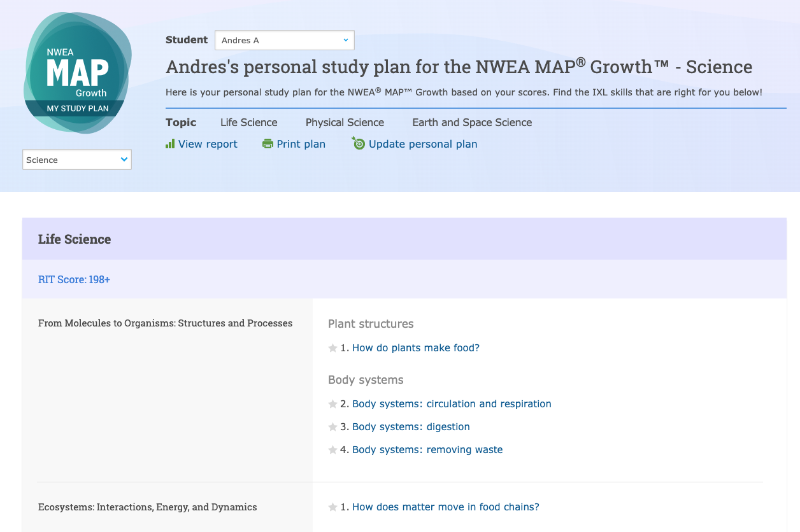Viewport: 800px width, 532px height.
Task: Open the Science subject dropdown
Action: coord(77,160)
